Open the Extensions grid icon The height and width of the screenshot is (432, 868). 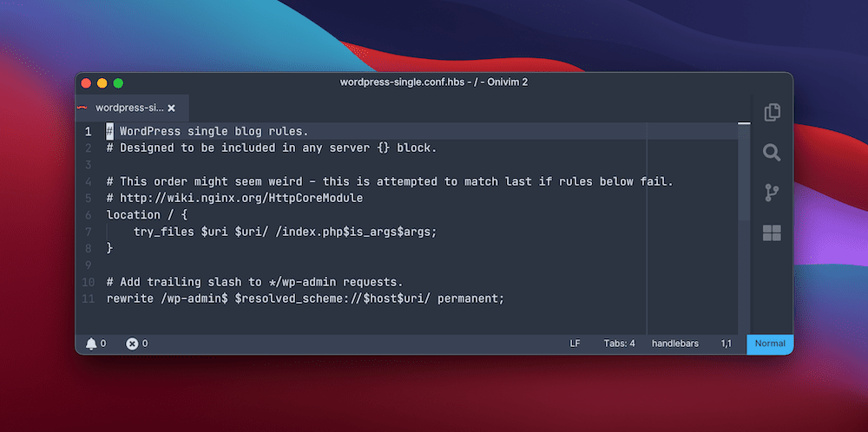(x=772, y=232)
